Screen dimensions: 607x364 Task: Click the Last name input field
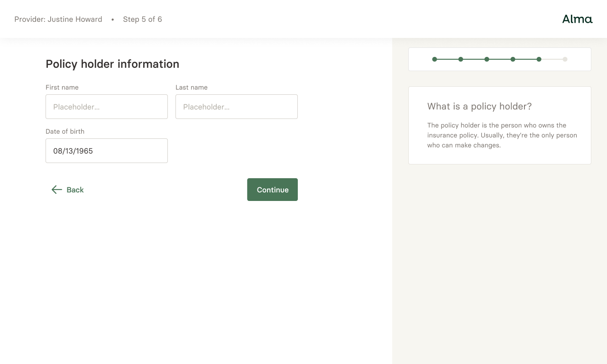pos(236,107)
